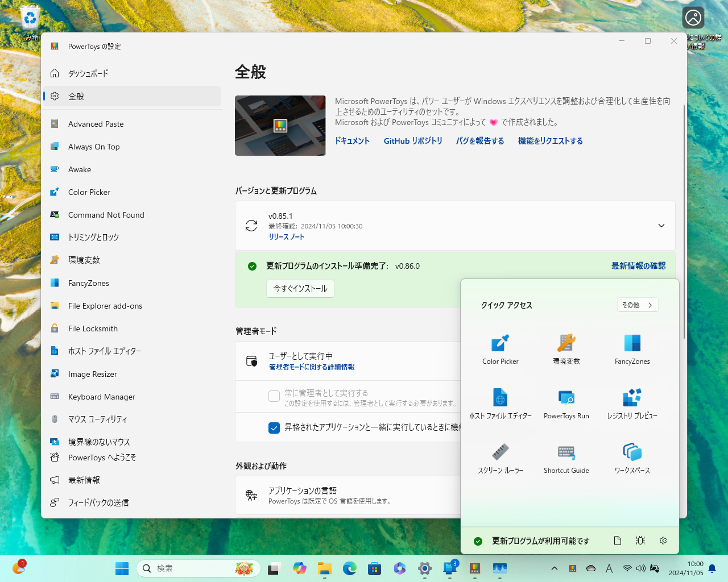Click 最新情報の確認 to check for updates
The image size is (728, 582).
[x=638, y=266]
